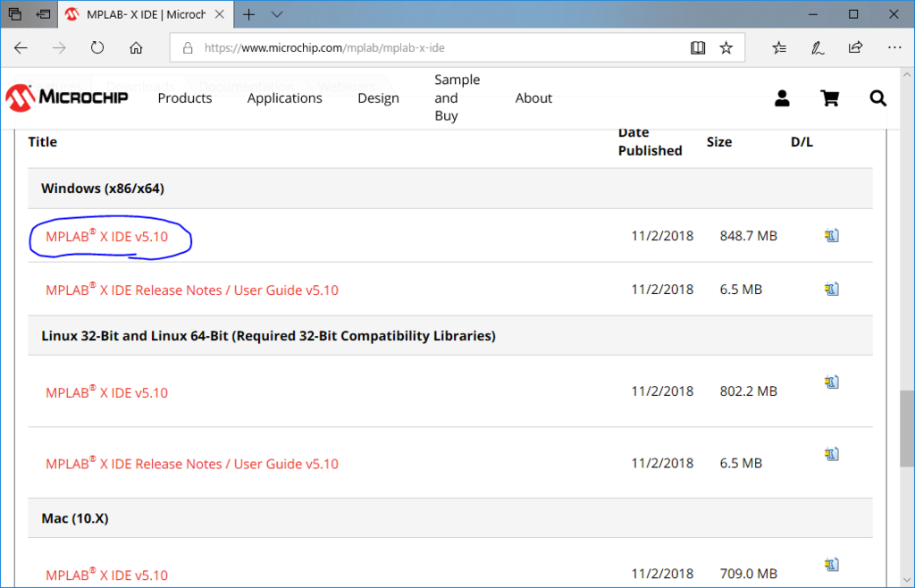Screen dimensions: 915x588
Task: Click site info lock icon
Action: (188, 48)
